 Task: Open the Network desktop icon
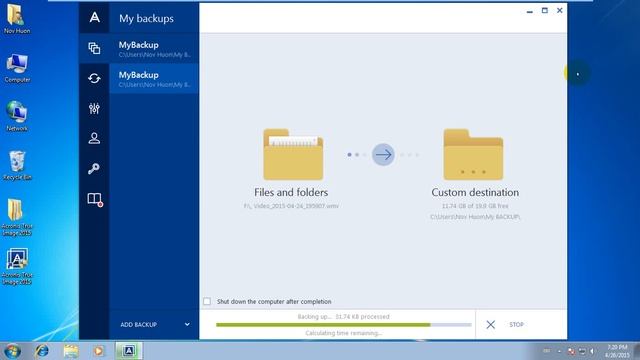point(17,116)
